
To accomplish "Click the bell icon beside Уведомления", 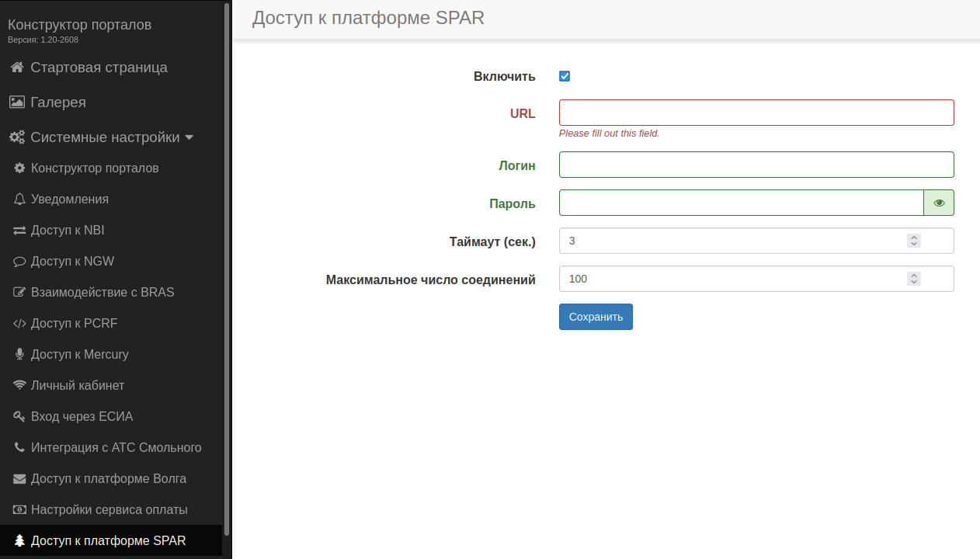I will click(20, 199).
